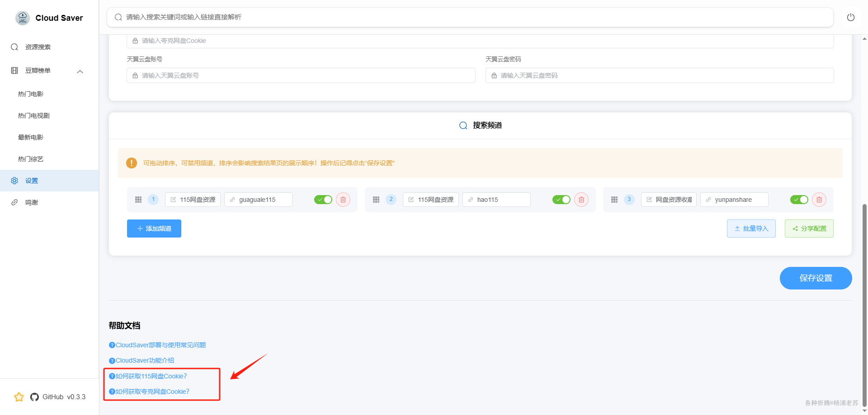Click the number 1 channel badge
The height and width of the screenshot is (415, 868).
(x=153, y=199)
